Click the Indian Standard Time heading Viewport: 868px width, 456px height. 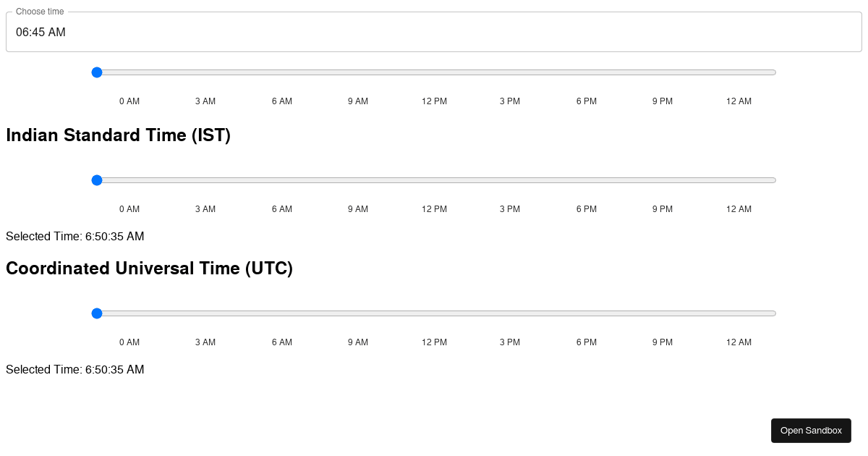click(x=118, y=135)
